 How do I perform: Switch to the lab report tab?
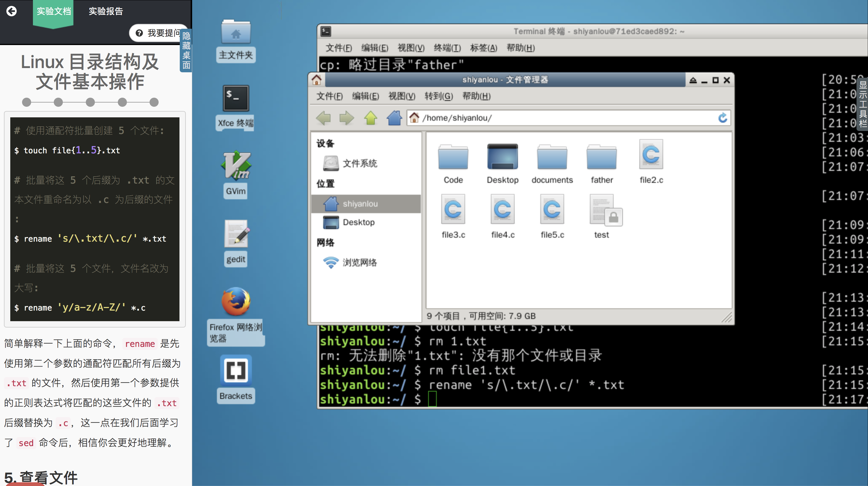[x=105, y=11]
